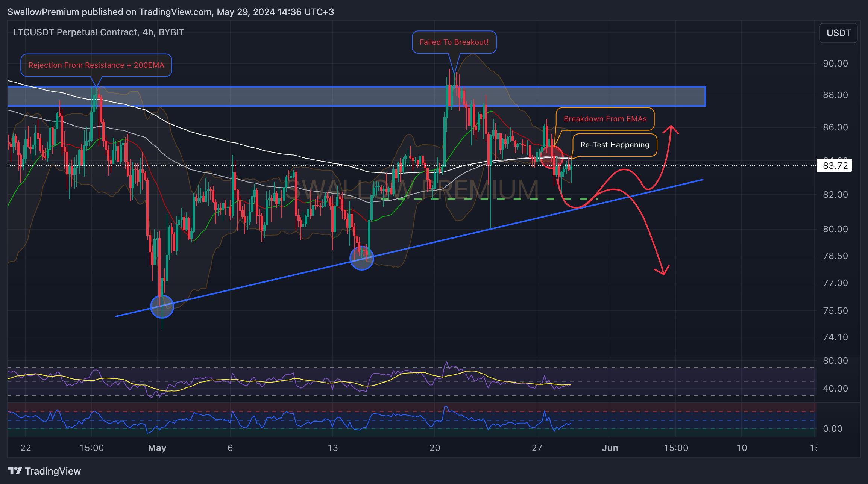Image resolution: width=868 pixels, height=484 pixels.
Task: Click the 'Failed To Breakout!' callout
Action: click(x=454, y=42)
